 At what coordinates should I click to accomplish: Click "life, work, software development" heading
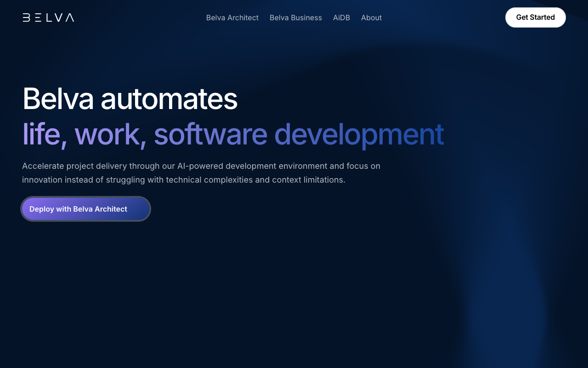point(233,134)
